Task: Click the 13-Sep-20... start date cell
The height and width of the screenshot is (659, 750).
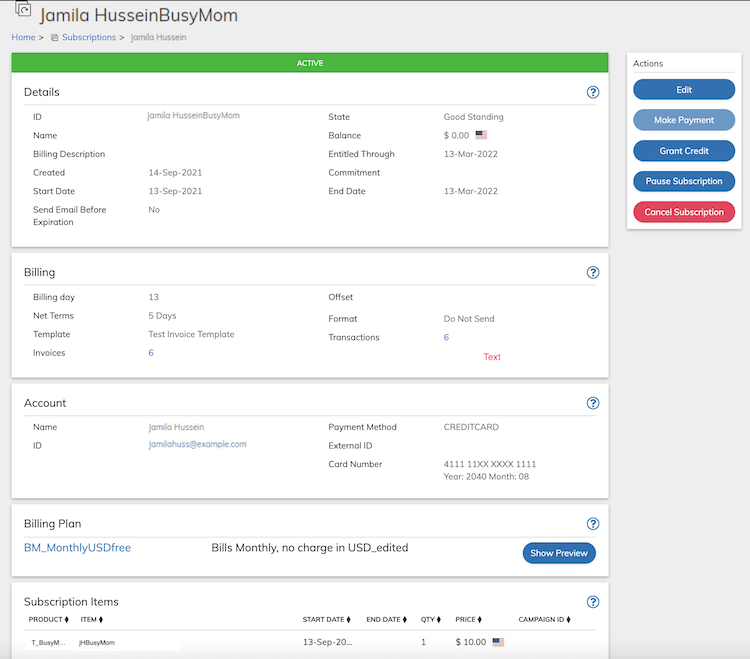Action: click(x=328, y=642)
